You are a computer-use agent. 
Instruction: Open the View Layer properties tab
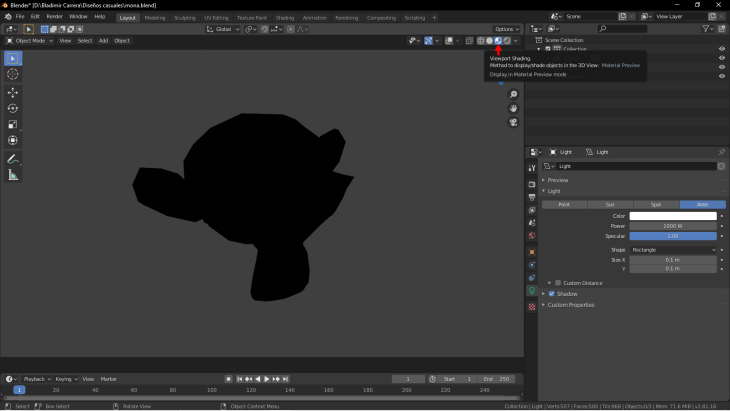[532, 210]
